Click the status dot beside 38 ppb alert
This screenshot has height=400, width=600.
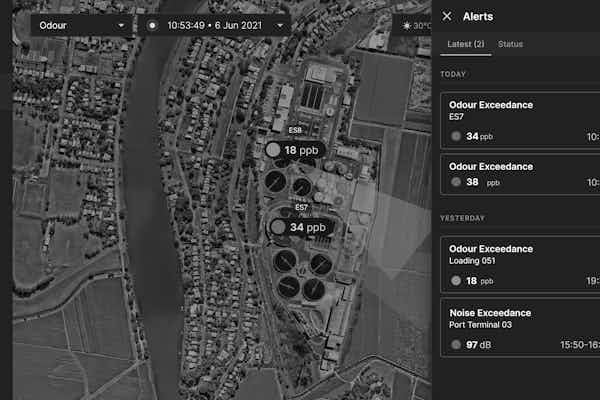456,183
